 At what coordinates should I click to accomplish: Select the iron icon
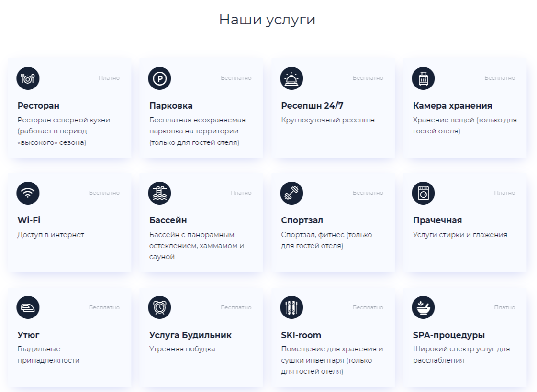28,307
